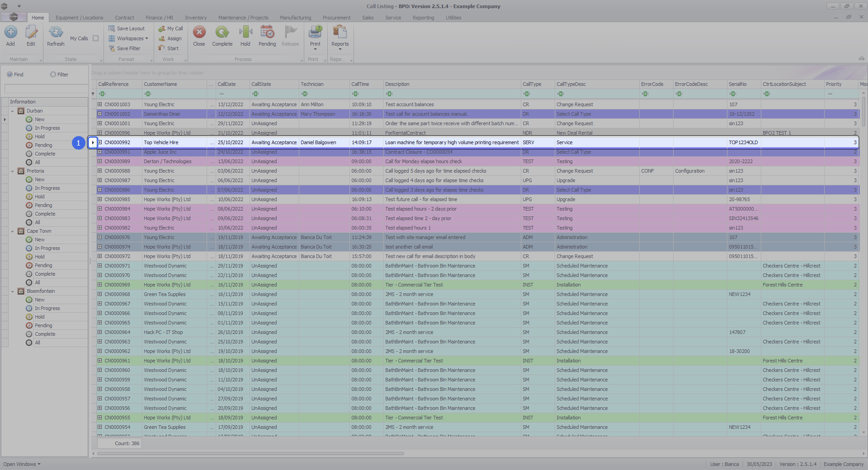Open the Inventory ribbon tab
868x470 pixels.
196,18
